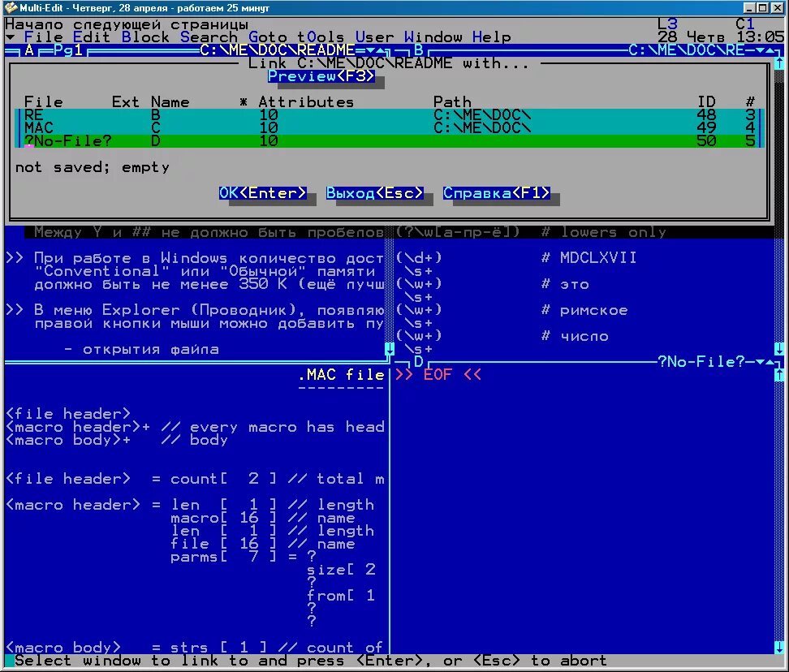789x672 pixels.
Task: Select the MAC window row in the list
Action: point(390,128)
